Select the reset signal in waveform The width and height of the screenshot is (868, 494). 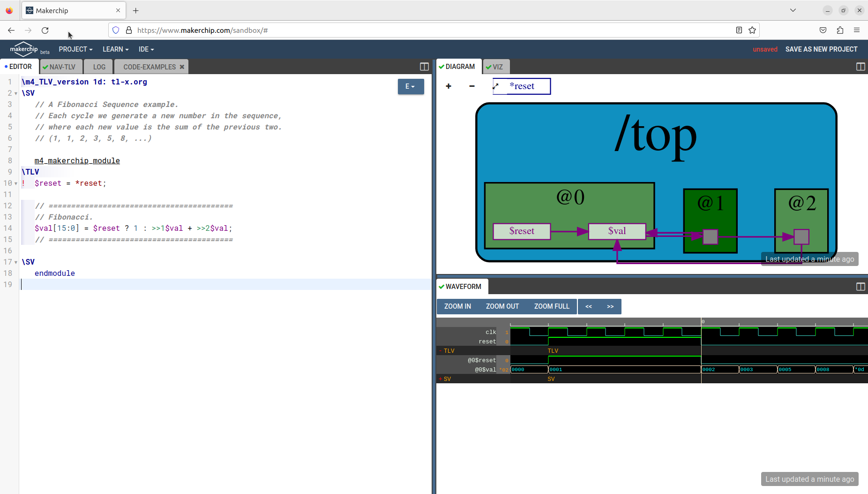click(487, 342)
